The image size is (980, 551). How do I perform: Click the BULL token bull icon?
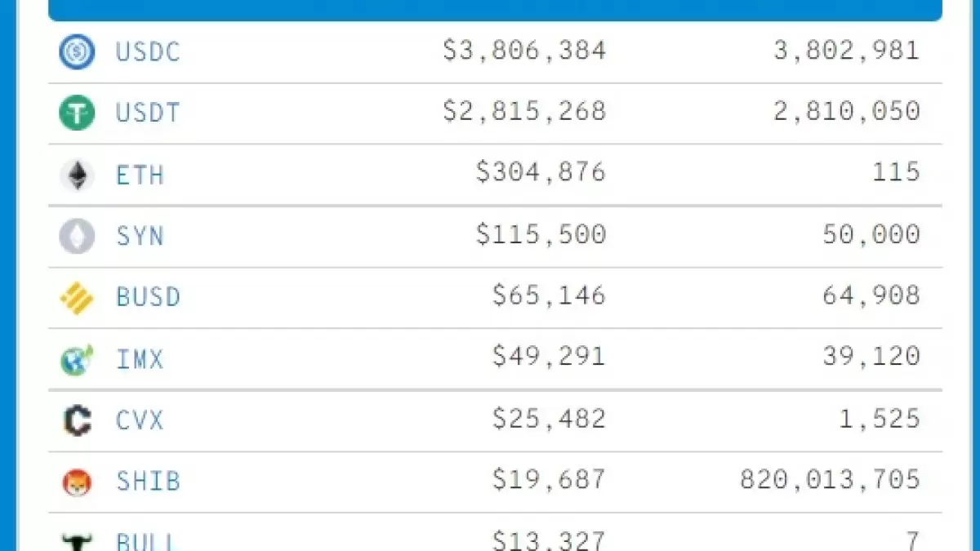pos(77,540)
